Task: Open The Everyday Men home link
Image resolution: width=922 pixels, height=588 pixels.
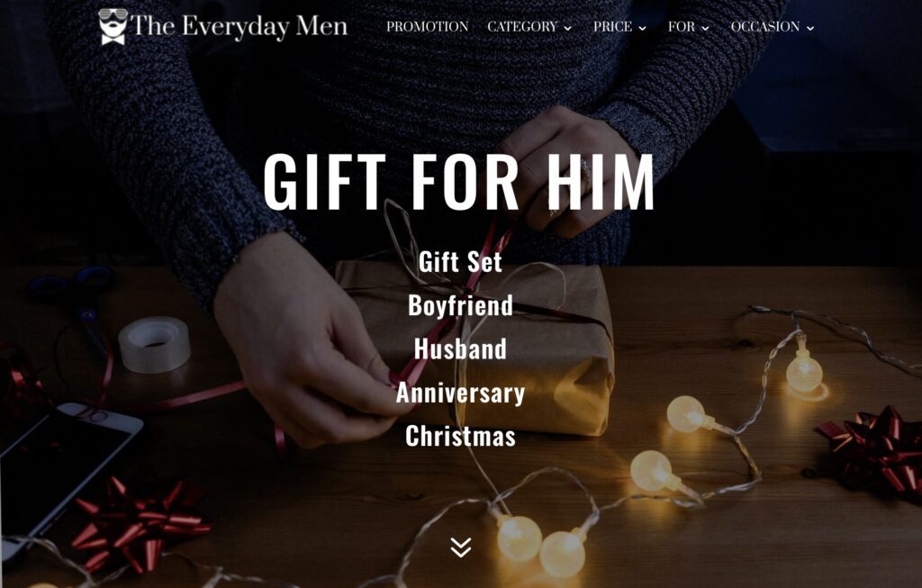Action: (223, 26)
